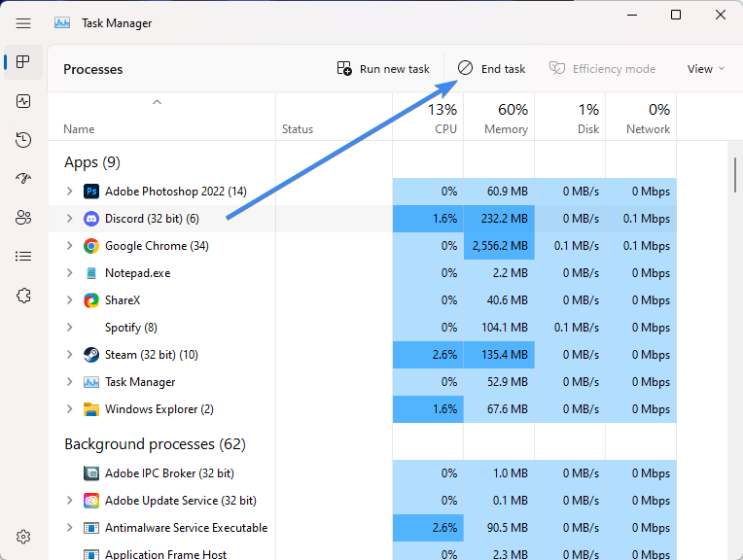Open the App history sidebar page
The width and height of the screenshot is (743, 560).
click(x=23, y=140)
